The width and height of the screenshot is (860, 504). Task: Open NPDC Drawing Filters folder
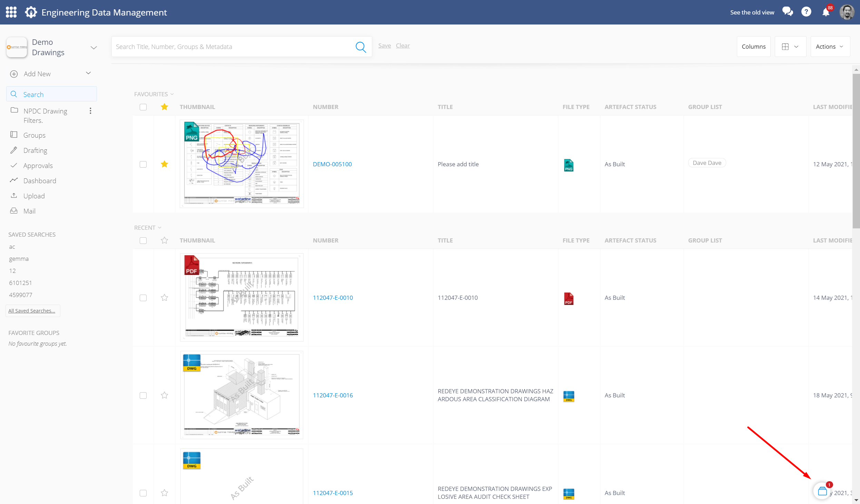(45, 116)
